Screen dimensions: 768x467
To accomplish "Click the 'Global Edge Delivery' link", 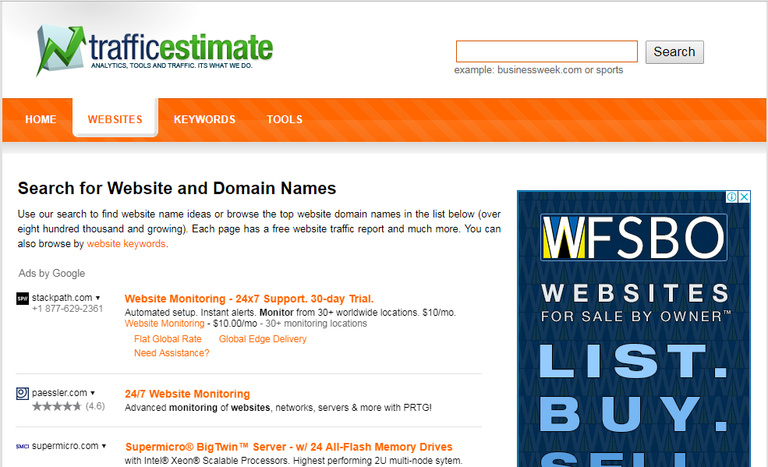I will click(x=262, y=339).
